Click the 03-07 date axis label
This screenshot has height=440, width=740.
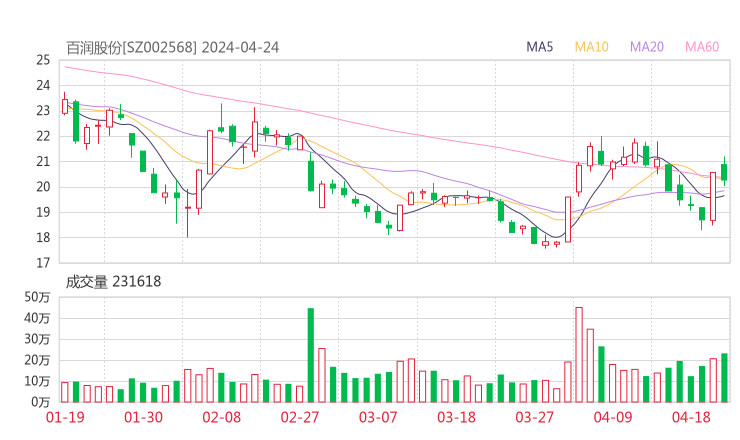(378, 417)
